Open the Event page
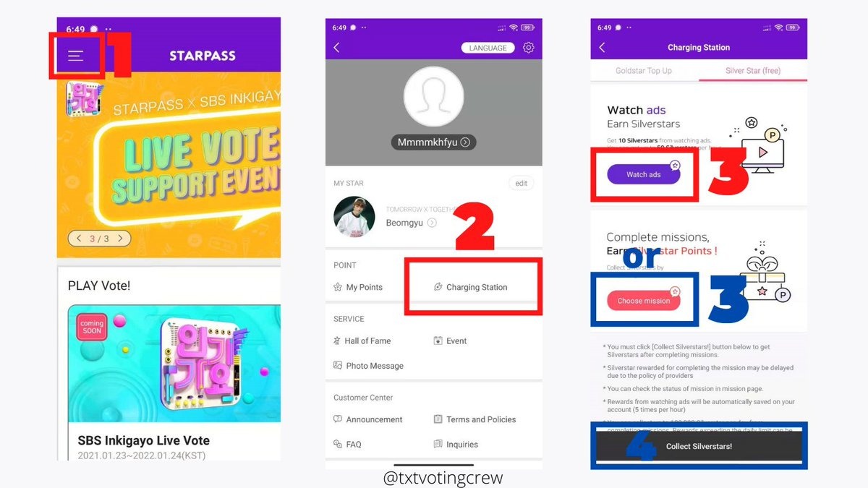Screen dimensions: 868x488 [450, 341]
